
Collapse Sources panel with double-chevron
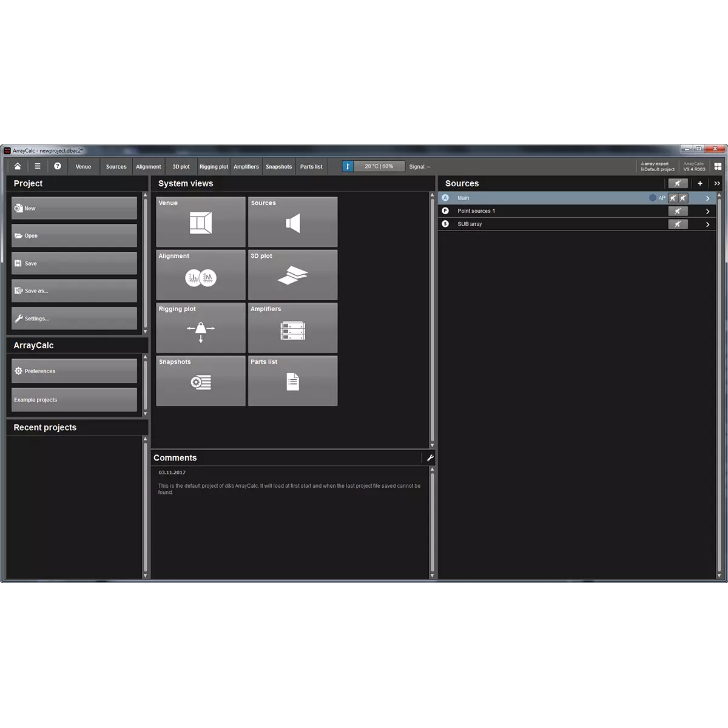(x=717, y=183)
